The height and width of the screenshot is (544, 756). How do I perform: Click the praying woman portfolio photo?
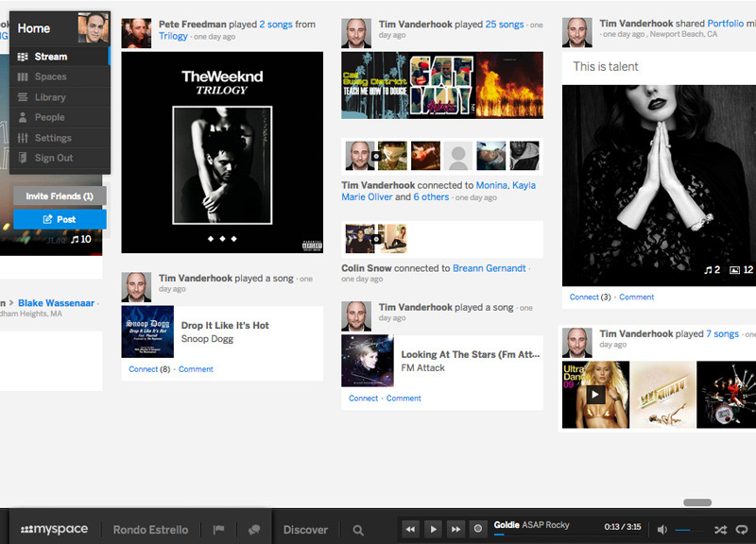click(x=659, y=186)
